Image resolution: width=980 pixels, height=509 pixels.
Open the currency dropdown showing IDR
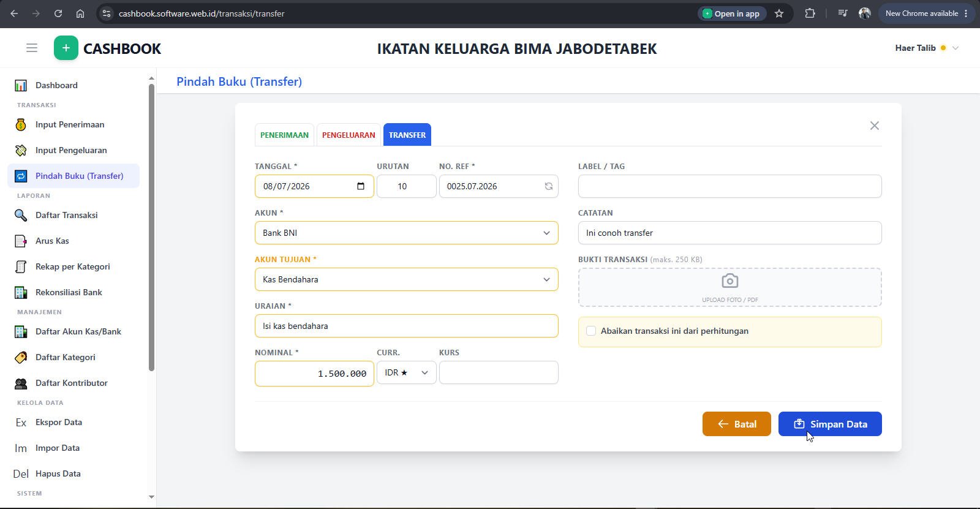(406, 372)
